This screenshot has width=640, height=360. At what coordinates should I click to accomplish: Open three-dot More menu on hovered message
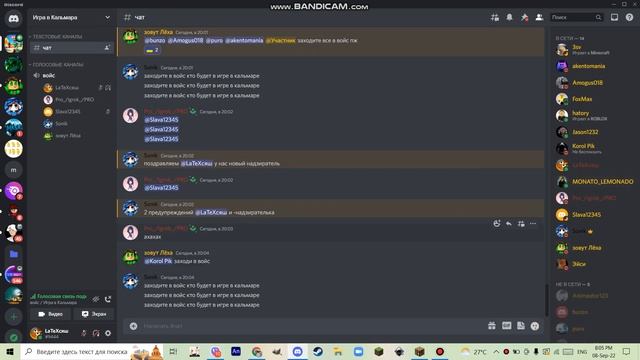pyautogui.click(x=533, y=224)
